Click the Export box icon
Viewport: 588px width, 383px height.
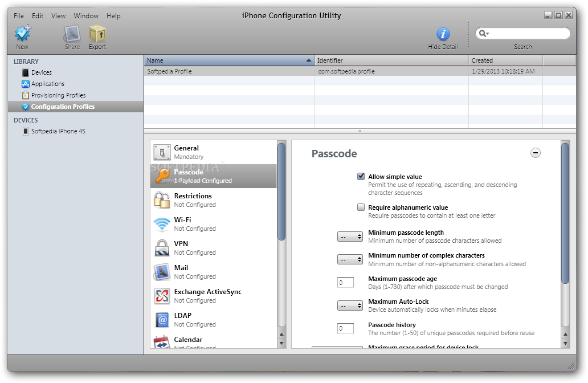click(x=97, y=34)
